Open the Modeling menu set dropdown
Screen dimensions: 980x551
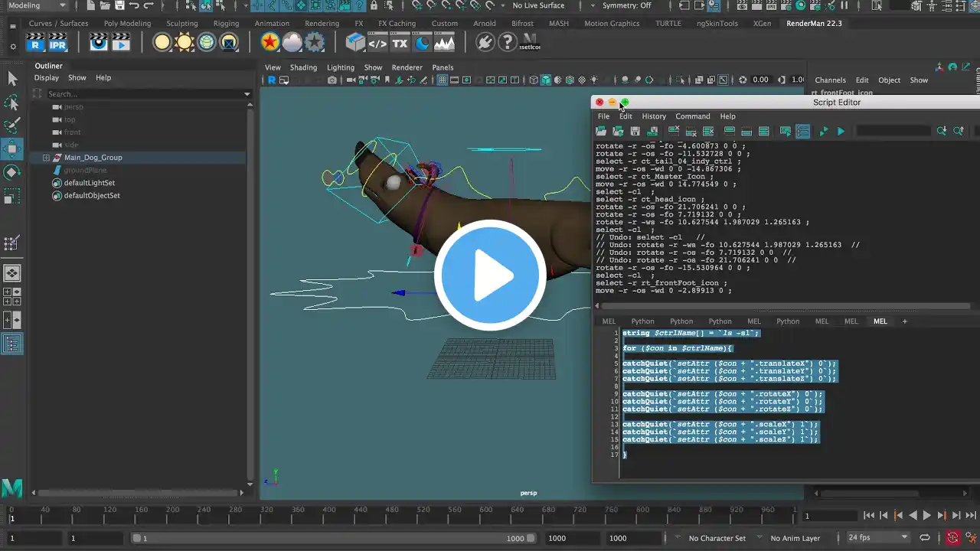click(x=36, y=5)
